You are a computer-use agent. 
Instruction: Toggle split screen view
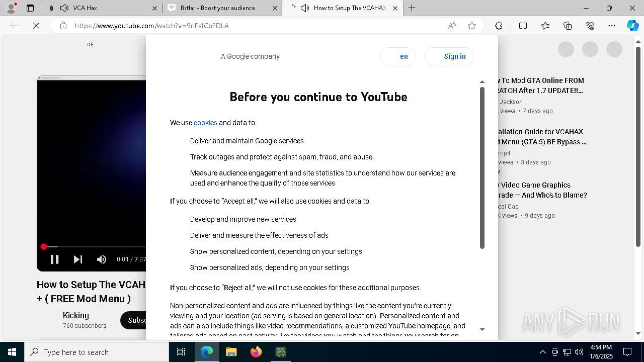523,26
